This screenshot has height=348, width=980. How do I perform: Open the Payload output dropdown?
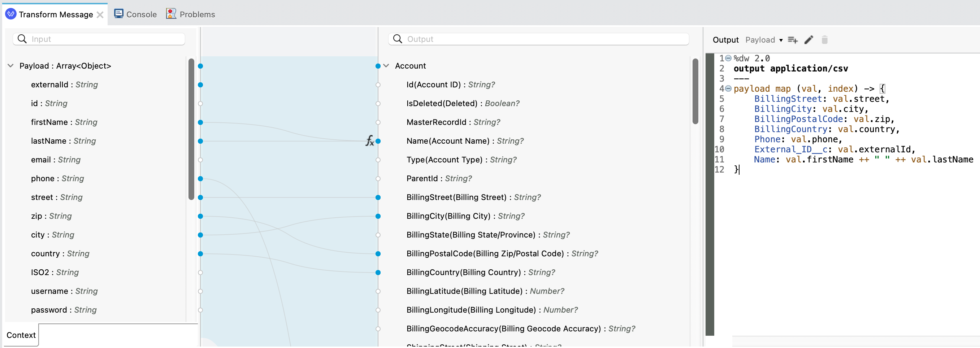click(x=764, y=40)
